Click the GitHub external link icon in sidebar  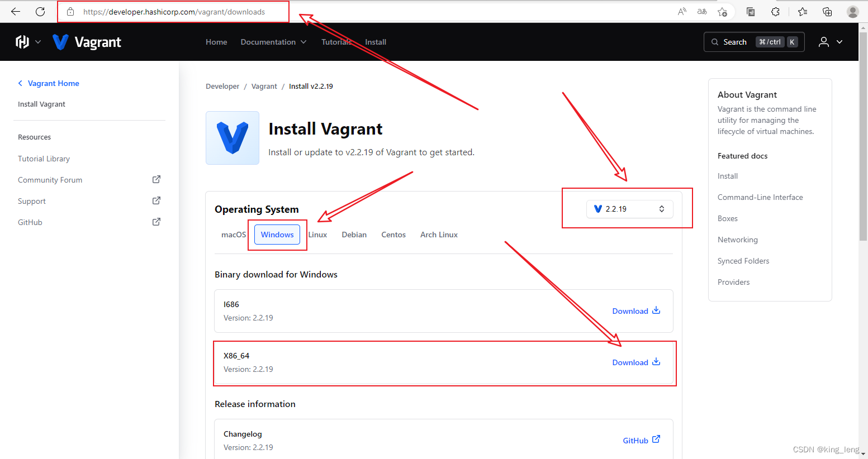coord(156,222)
